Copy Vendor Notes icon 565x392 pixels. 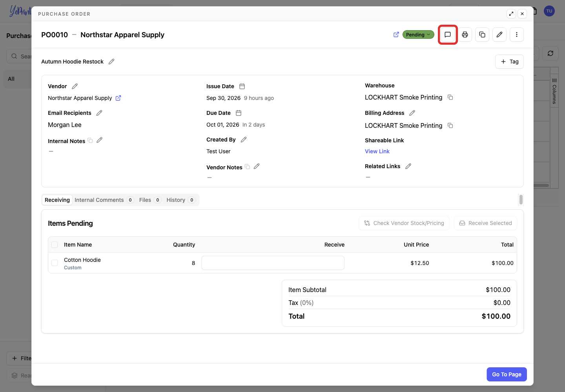pos(247,167)
